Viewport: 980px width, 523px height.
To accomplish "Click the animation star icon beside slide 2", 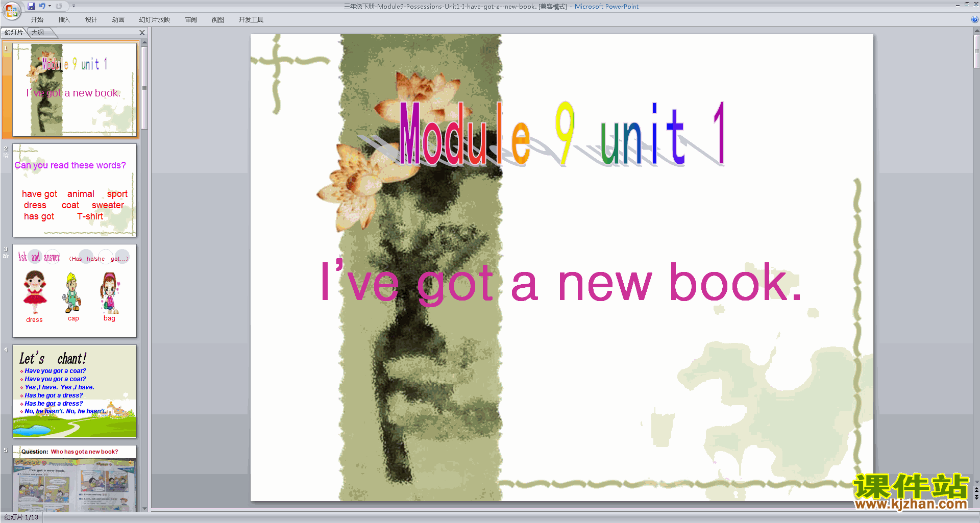I will coord(6,156).
